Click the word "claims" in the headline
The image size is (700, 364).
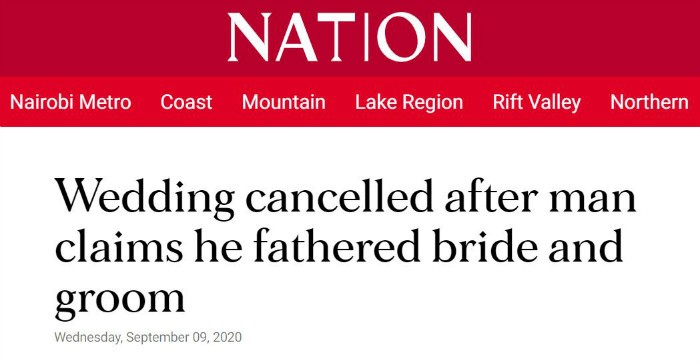pyautogui.click(x=119, y=245)
